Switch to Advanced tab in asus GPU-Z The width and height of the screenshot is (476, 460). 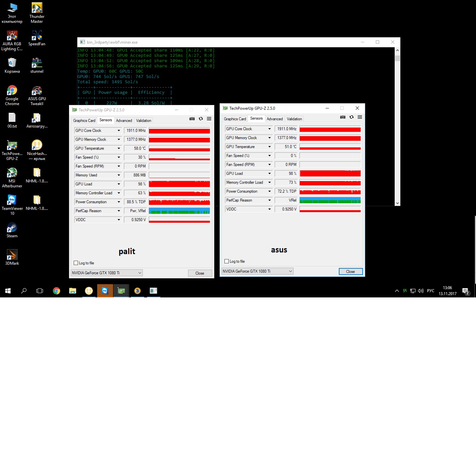[x=275, y=119]
